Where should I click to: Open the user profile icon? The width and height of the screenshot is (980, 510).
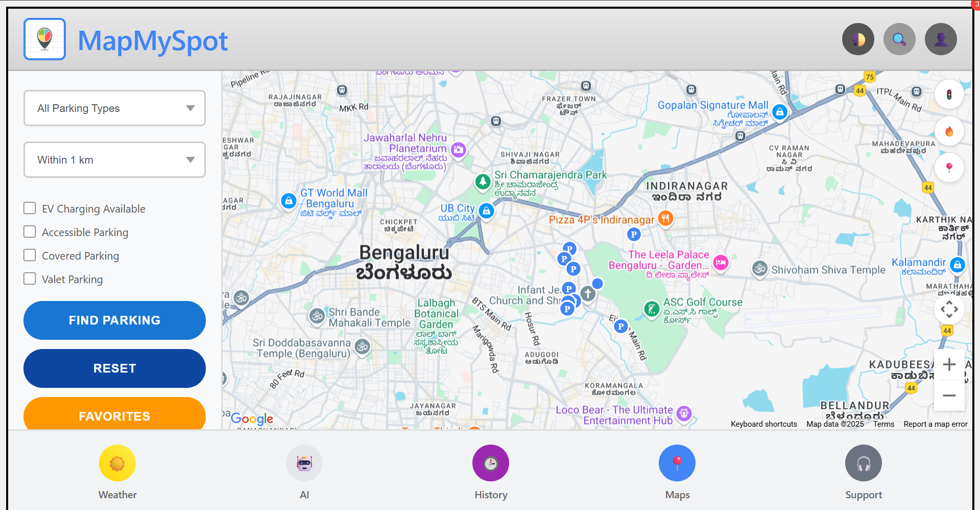(x=941, y=39)
